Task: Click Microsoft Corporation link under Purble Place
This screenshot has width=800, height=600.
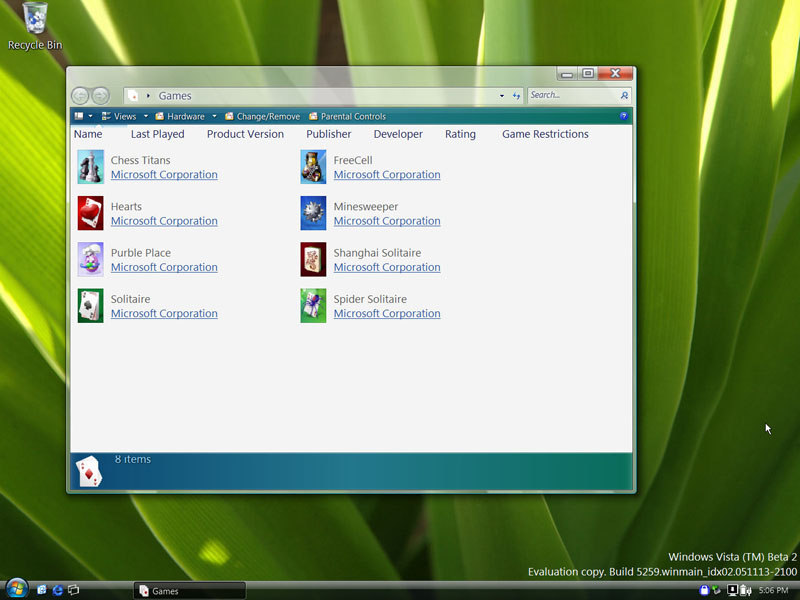Action: click(x=164, y=267)
